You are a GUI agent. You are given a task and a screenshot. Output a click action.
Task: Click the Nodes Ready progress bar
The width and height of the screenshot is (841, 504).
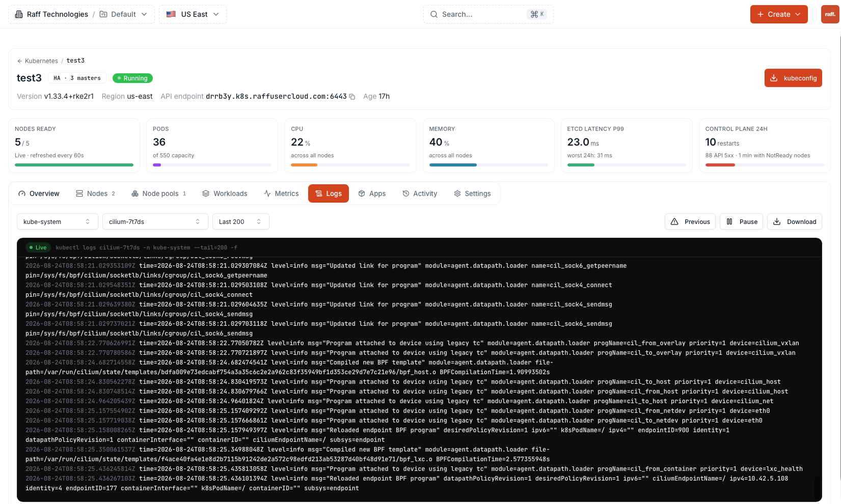click(74, 165)
